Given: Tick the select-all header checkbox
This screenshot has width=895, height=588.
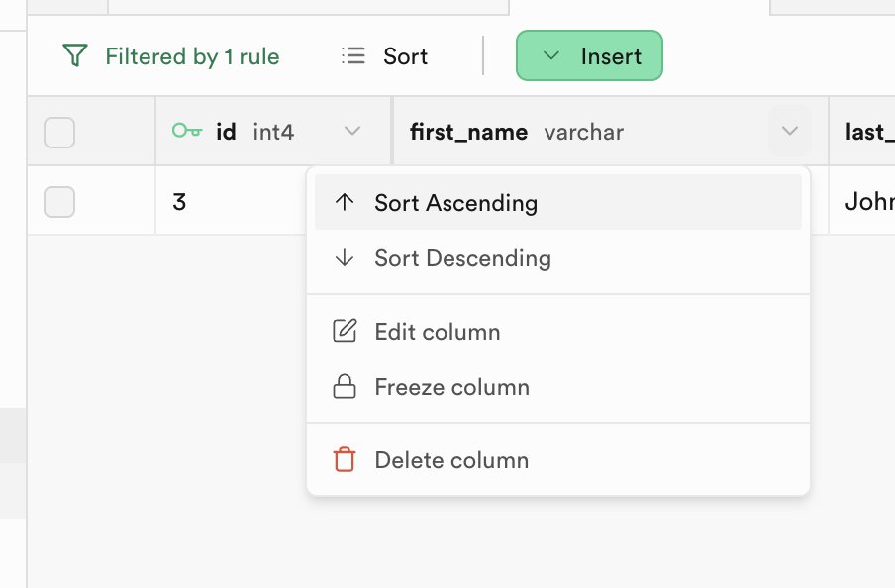Looking at the screenshot, I should click(x=59, y=133).
